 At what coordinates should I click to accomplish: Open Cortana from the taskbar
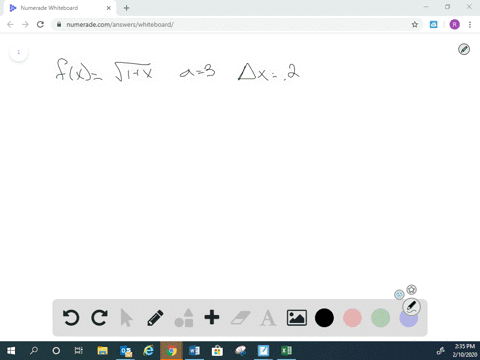tap(56, 351)
